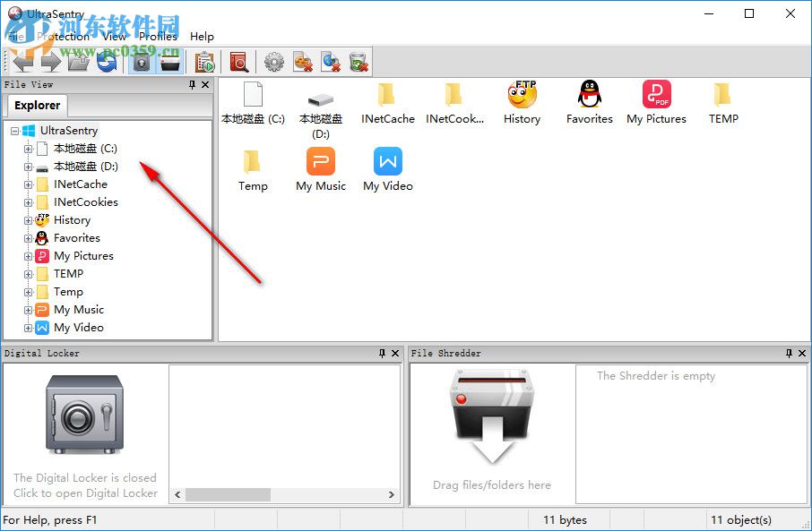
Task: Close the File View panel
Action: click(x=205, y=84)
